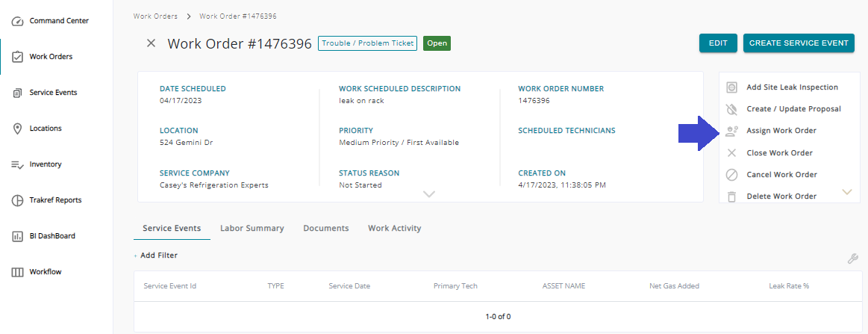
Task: Close the Work Order #1476396 view with X
Action: (x=151, y=43)
